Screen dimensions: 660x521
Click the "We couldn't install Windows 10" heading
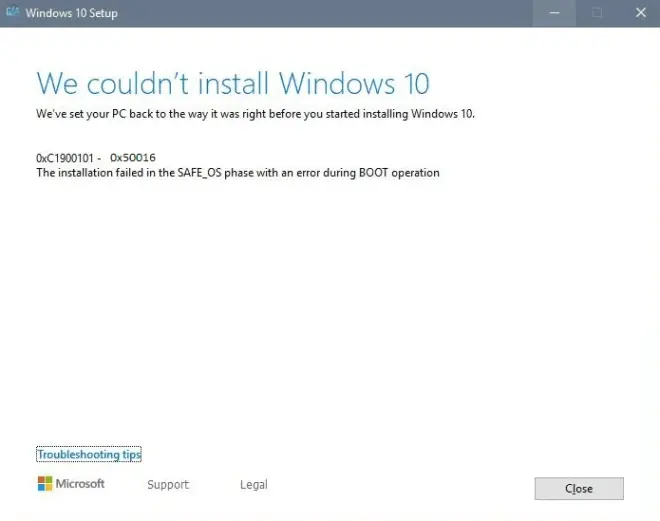click(x=233, y=82)
